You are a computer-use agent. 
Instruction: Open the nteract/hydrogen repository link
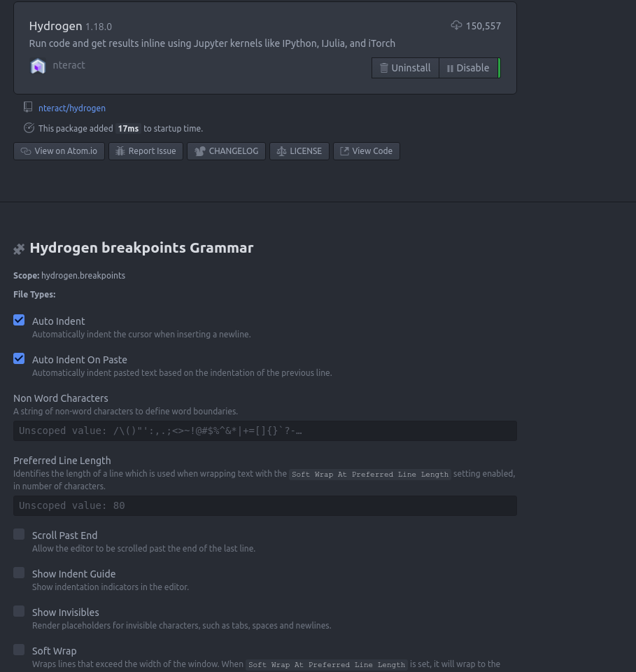tap(72, 108)
